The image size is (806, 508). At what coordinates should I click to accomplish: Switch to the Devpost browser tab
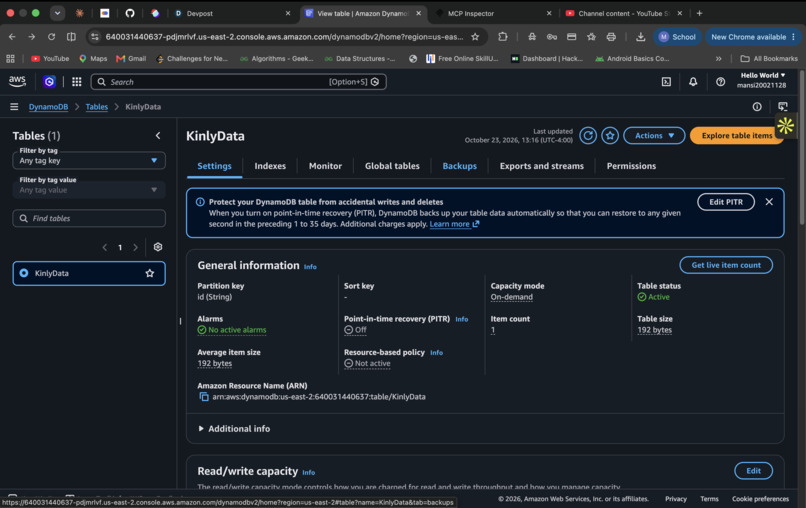tap(233, 13)
